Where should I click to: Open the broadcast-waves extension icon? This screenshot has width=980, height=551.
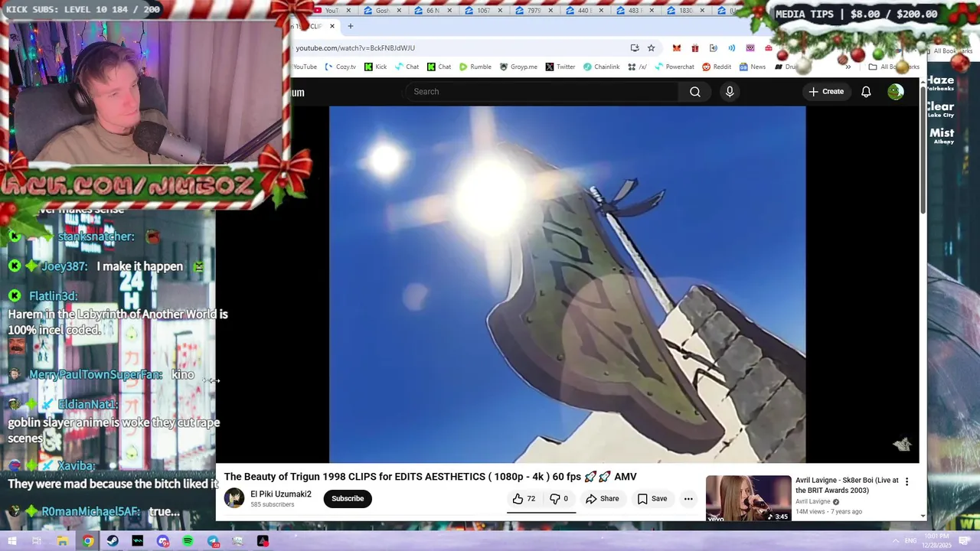pyautogui.click(x=731, y=47)
